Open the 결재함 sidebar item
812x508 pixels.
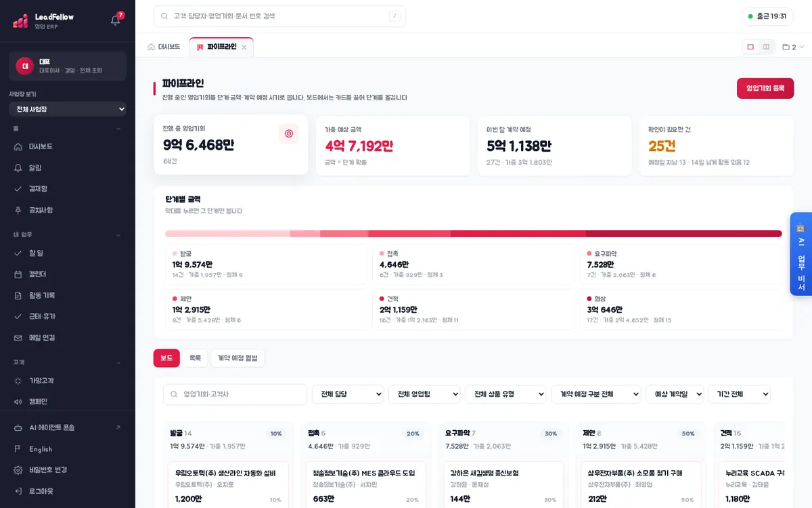point(68,188)
